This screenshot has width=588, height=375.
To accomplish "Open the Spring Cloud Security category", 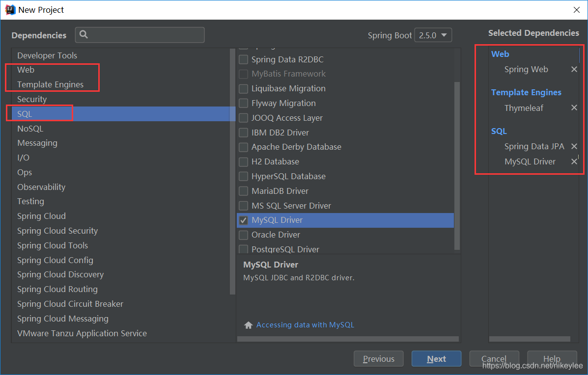I will pos(57,231).
